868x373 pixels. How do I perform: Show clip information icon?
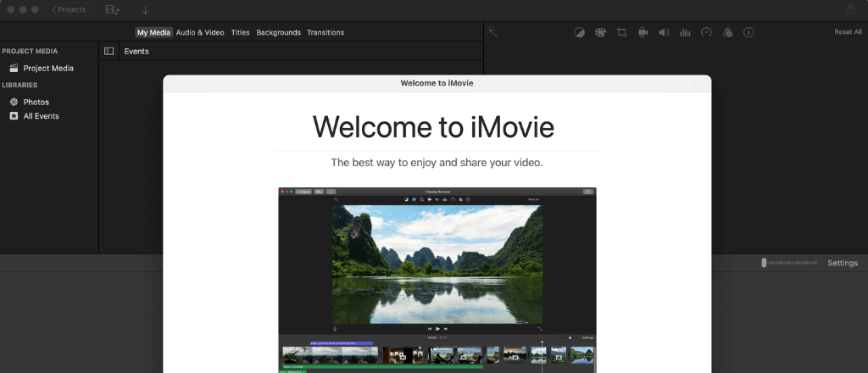[x=748, y=33]
